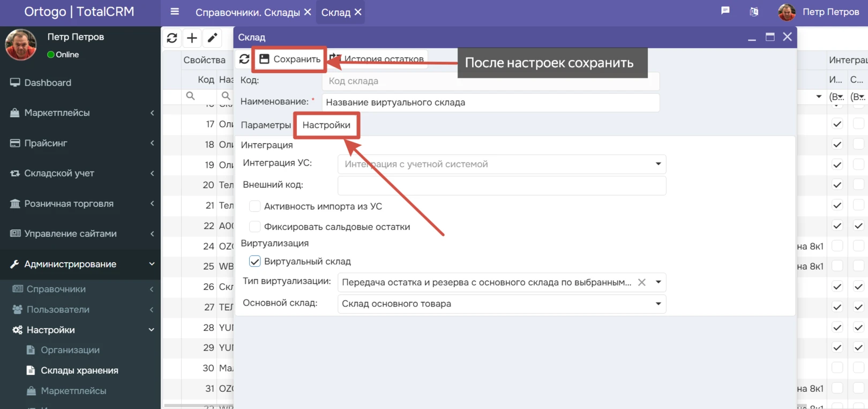
Task: Expand Прайсинг sidebar section
Action: (152, 143)
